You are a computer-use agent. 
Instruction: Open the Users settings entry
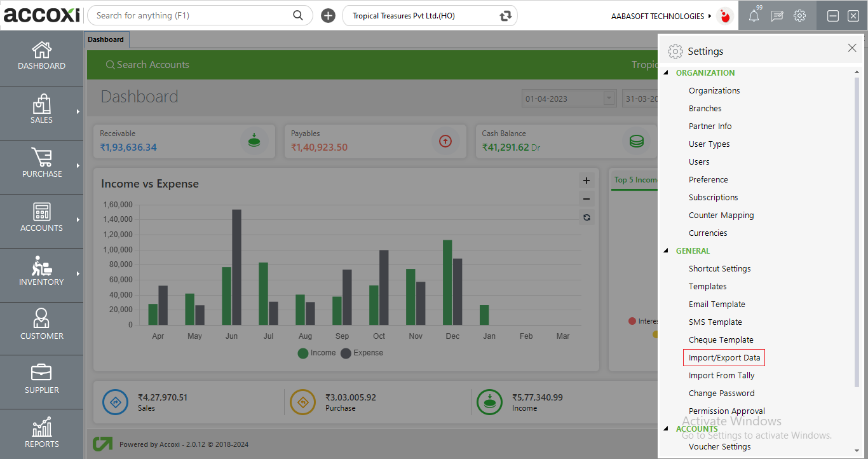point(699,161)
